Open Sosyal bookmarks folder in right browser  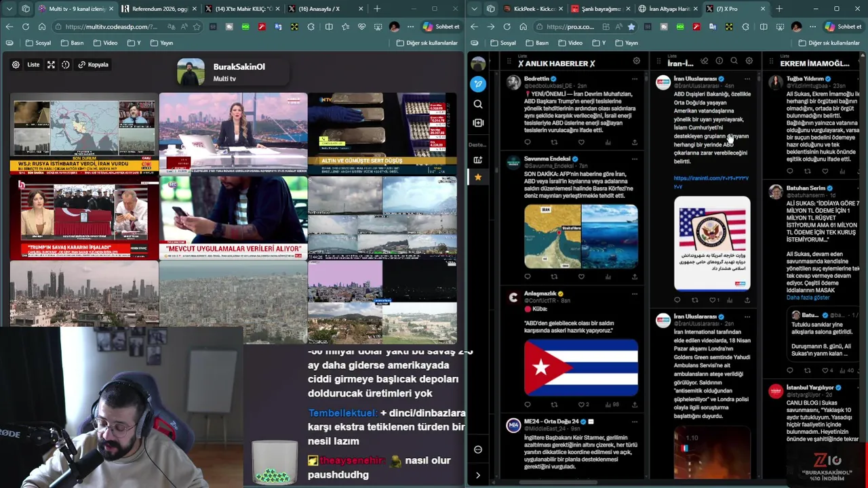pos(502,43)
